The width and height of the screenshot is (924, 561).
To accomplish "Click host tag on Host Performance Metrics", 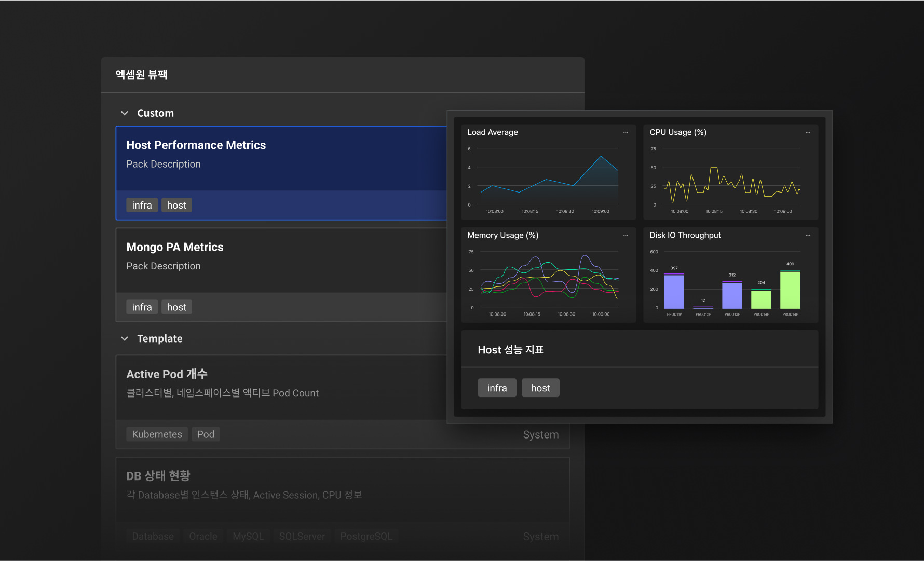I will [176, 206].
